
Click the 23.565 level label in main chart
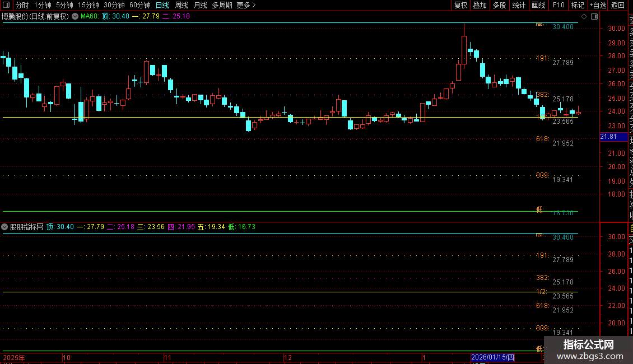point(563,122)
